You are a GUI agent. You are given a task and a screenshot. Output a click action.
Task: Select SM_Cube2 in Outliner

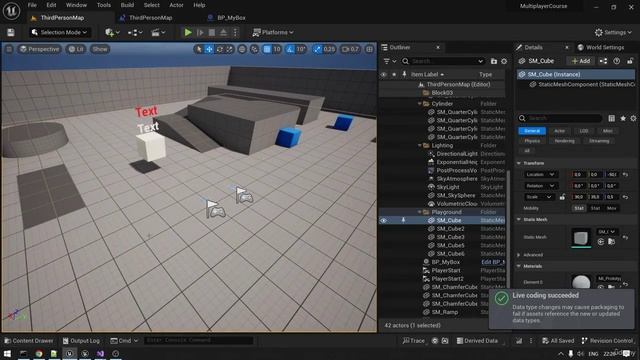coord(450,229)
